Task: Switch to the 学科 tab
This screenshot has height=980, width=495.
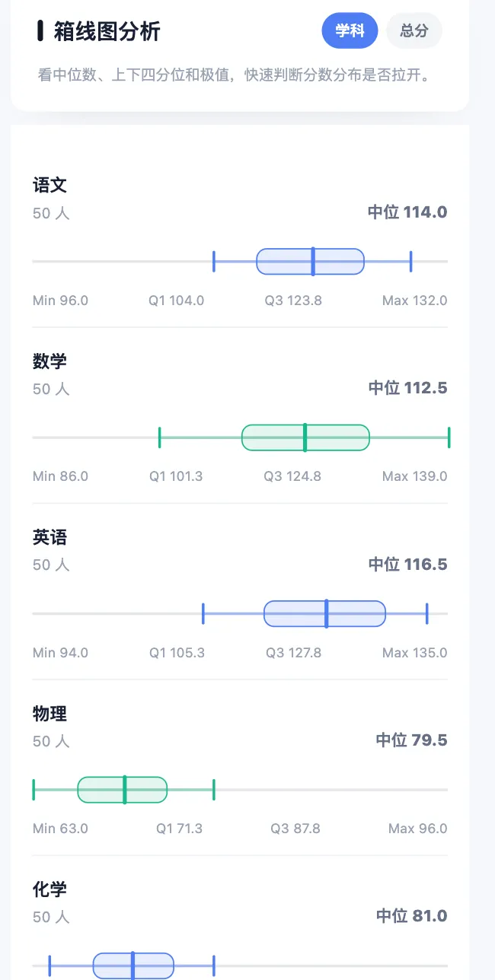Action: 350,30
